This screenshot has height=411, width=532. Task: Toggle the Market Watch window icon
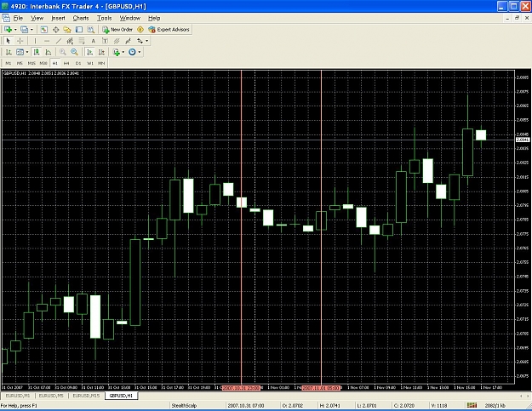point(43,30)
